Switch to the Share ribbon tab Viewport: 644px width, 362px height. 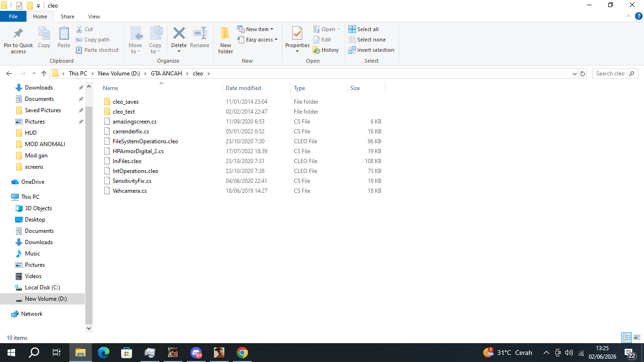(67, 16)
